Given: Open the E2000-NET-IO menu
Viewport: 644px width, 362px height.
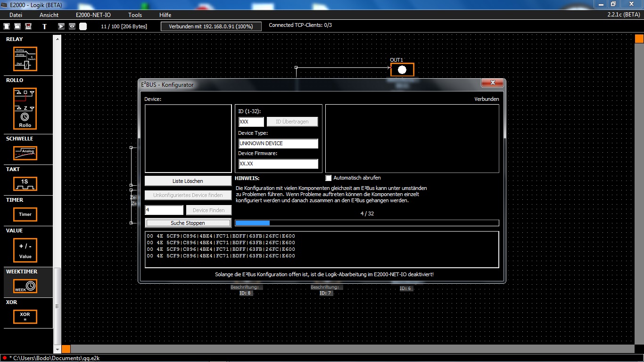Looking at the screenshot, I should point(93,15).
